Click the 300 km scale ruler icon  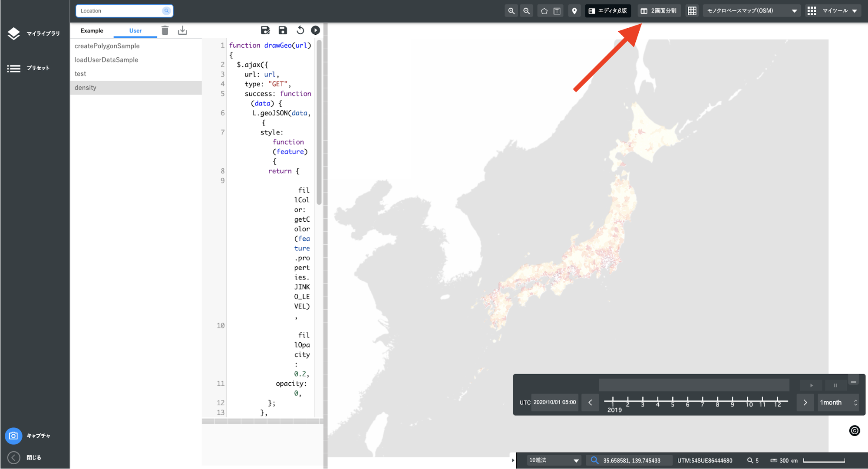[774, 460]
